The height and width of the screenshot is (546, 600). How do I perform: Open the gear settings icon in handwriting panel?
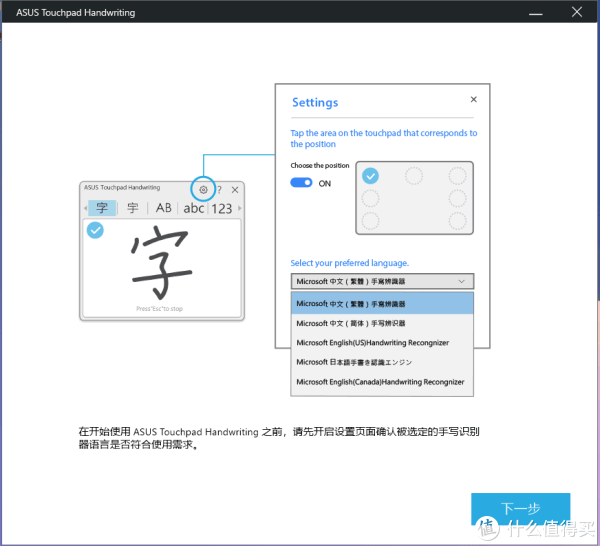coord(203,189)
